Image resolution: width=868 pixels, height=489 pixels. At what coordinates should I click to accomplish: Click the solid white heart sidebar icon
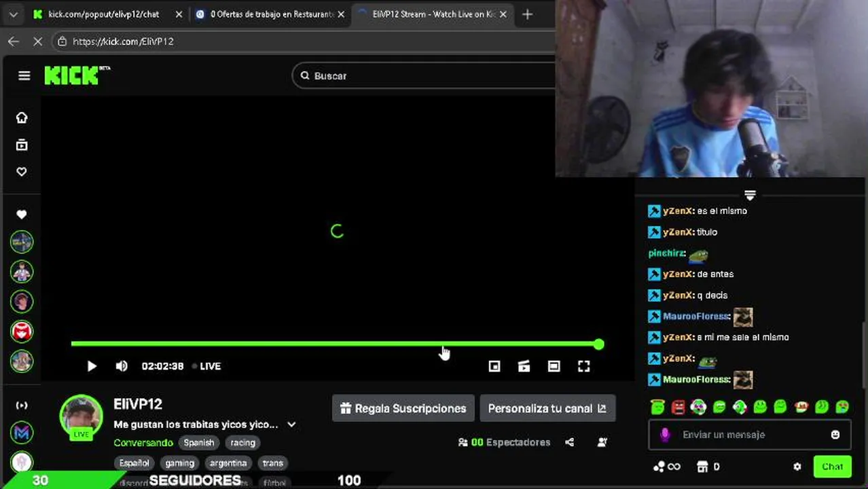pyautogui.click(x=22, y=215)
